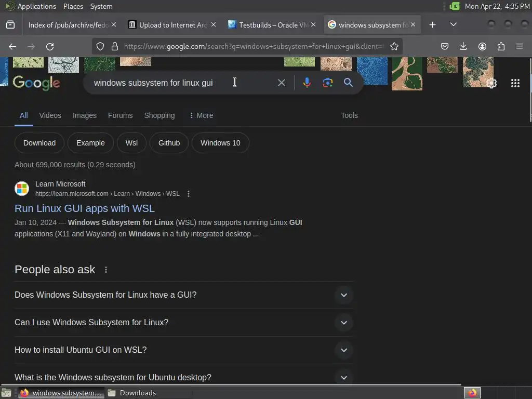List all tabs dropdown arrow

pos(453,25)
